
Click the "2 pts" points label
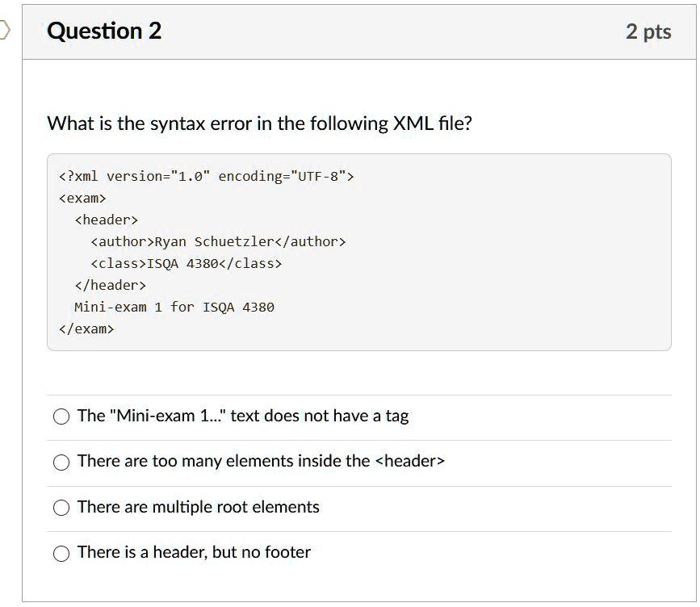(648, 31)
